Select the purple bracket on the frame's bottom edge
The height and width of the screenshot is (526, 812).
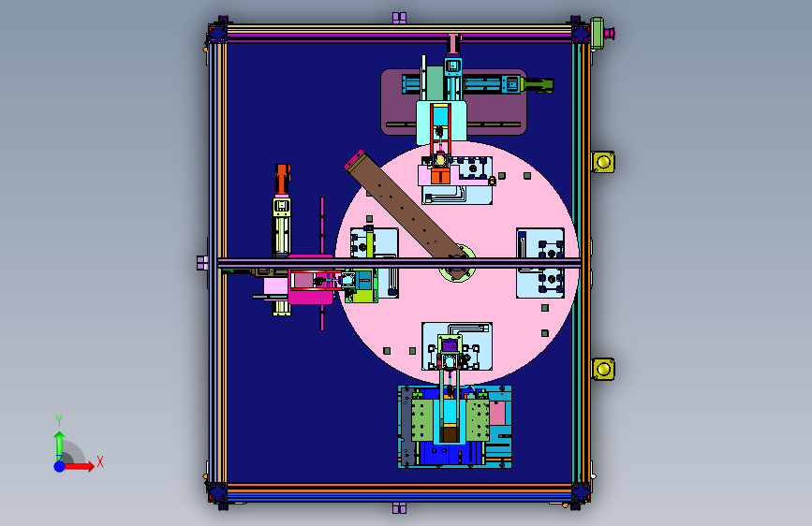click(x=399, y=508)
